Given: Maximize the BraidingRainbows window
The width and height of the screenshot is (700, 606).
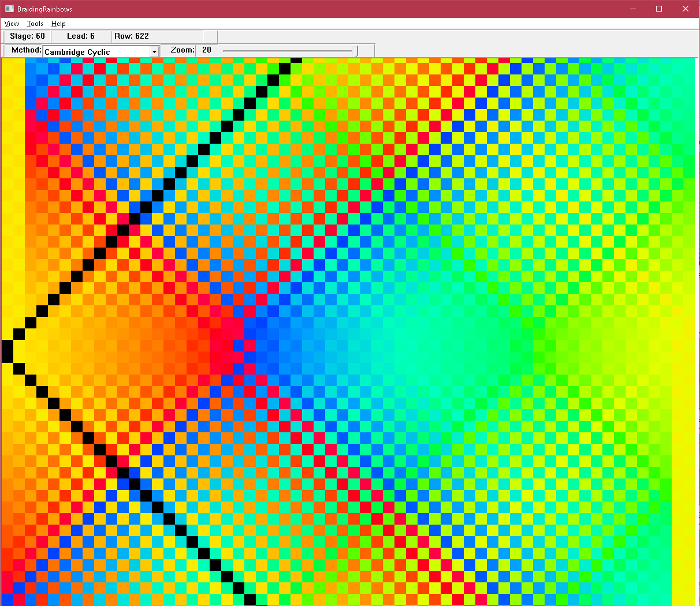Looking at the screenshot, I should [659, 9].
